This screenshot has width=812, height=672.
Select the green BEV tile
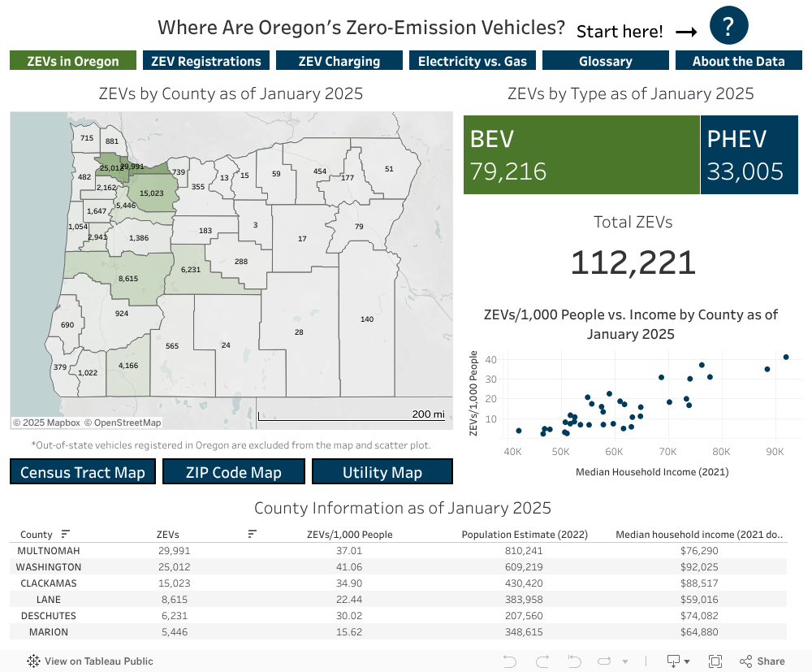click(x=581, y=154)
